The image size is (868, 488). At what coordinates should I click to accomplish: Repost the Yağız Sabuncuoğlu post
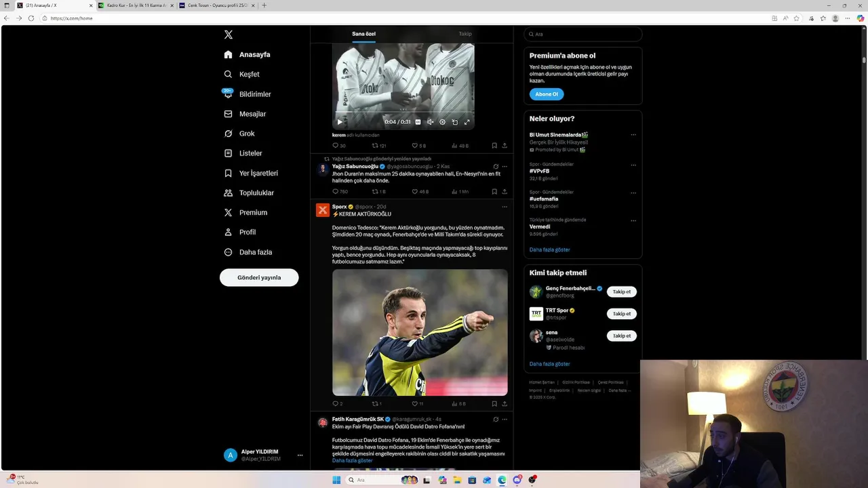(378, 192)
